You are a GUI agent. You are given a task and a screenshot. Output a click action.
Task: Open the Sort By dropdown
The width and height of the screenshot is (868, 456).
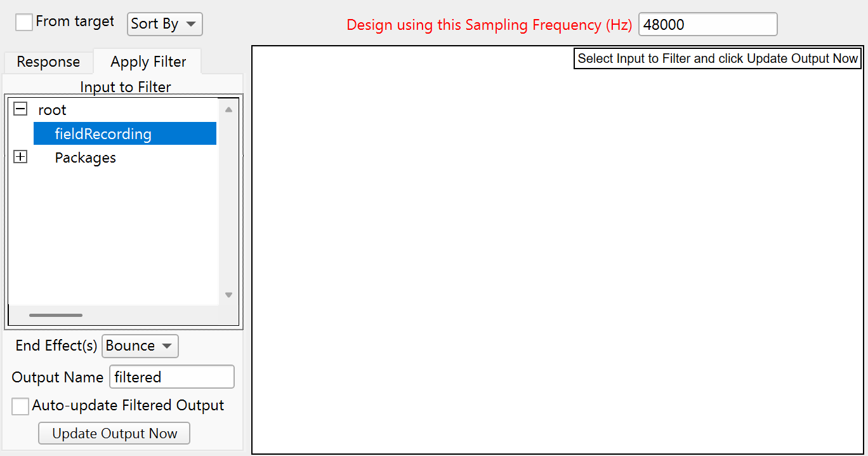click(x=164, y=24)
